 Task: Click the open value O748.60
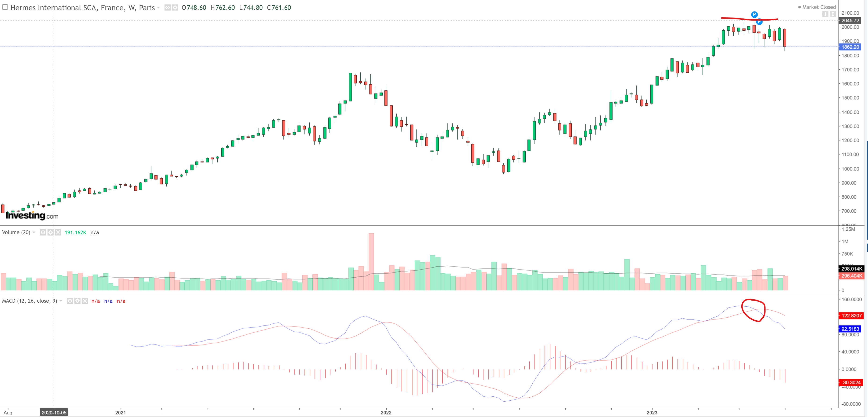pyautogui.click(x=194, y=7)
